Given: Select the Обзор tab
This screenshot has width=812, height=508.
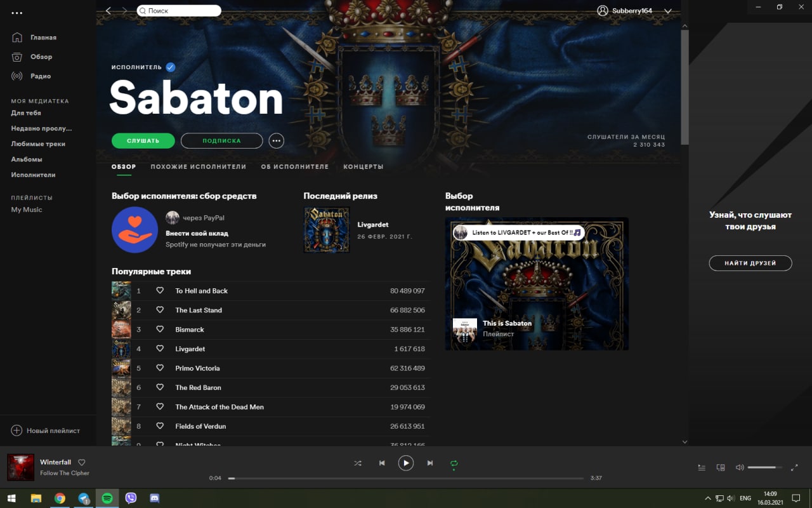Looking at the screenshot, I should pyautogui.click(x=124, y=167).
